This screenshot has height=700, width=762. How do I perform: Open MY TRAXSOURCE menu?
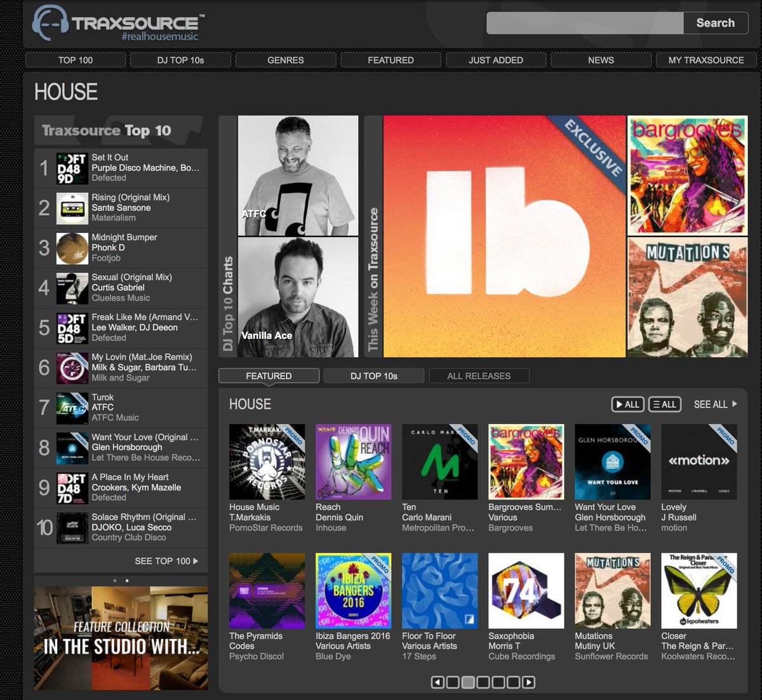[x=706, y=60]
